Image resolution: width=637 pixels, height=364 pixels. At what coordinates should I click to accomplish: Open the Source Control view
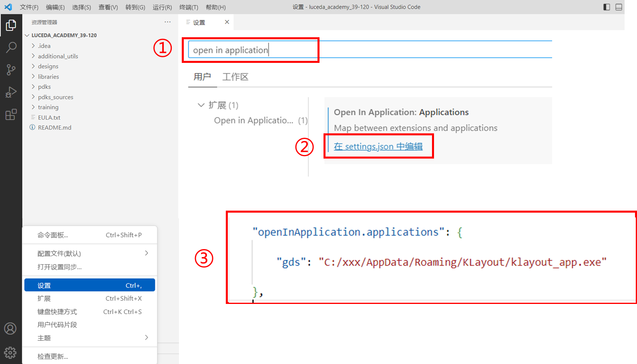[11, 70]
